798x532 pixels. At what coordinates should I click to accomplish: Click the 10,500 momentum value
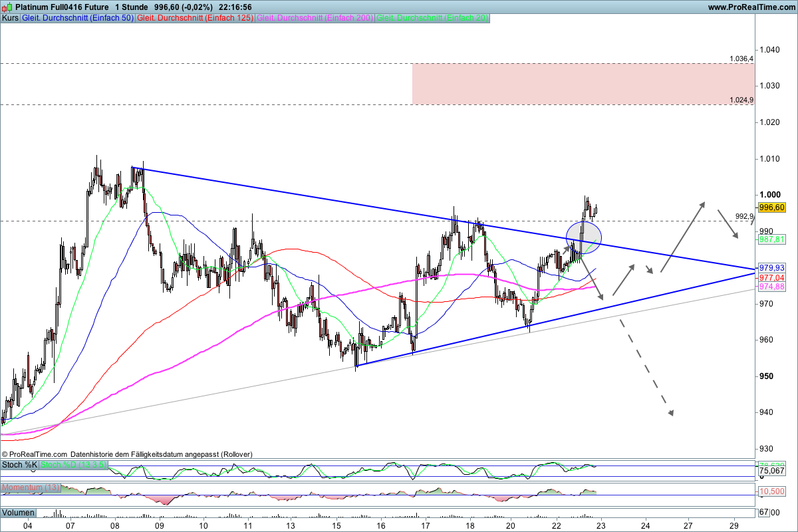tap(771, 491)
